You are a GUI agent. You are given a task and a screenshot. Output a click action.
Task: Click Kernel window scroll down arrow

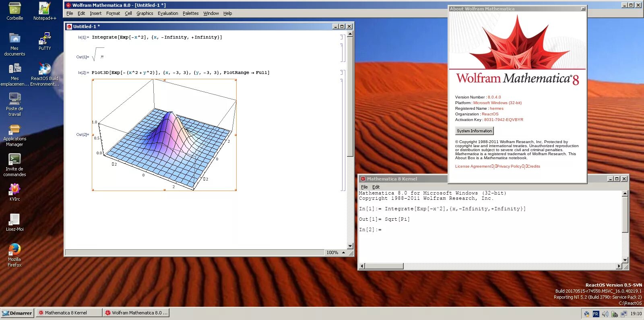coord(625,260)
